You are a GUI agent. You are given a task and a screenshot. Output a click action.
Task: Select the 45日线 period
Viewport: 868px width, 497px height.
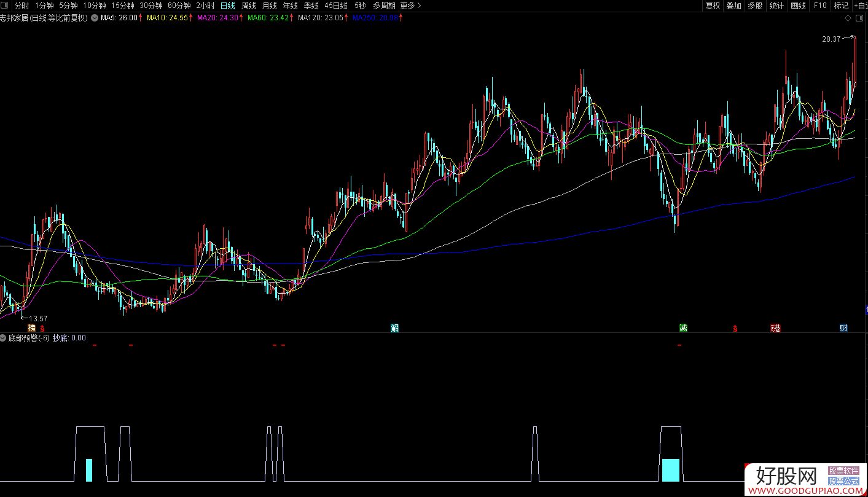pyautogui.click(x=336, y=6)
